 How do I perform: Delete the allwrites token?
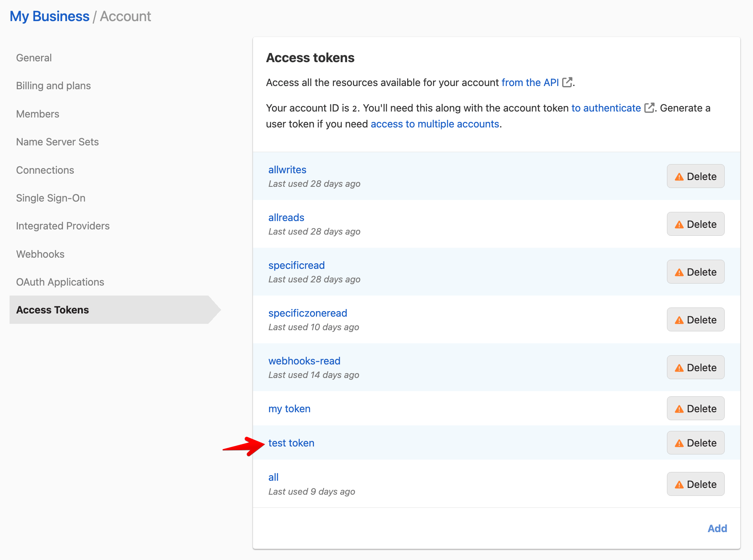pyautogui.click(x=696, y=176)
